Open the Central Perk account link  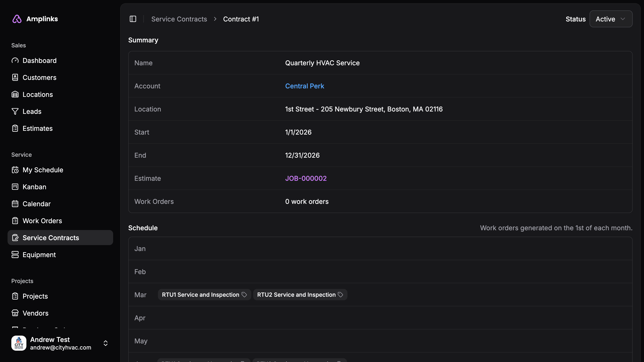(x=304, y=86)
